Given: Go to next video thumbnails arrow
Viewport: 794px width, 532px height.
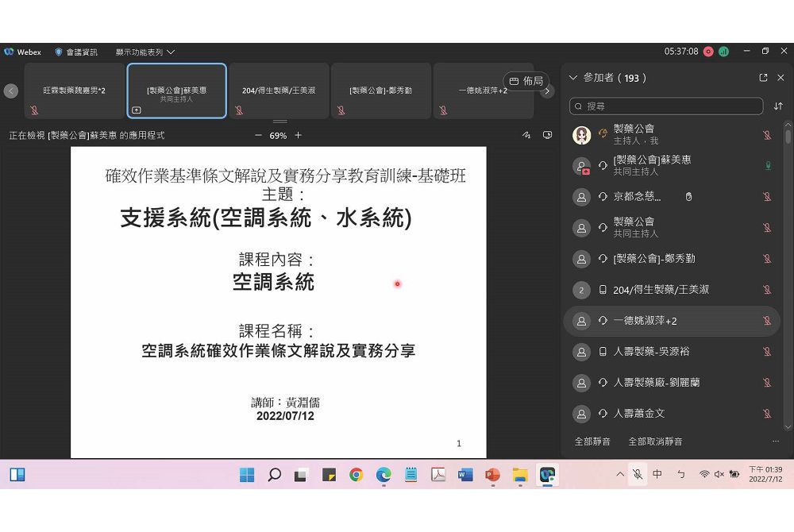Looking at the screenshot, I should 547,91.
